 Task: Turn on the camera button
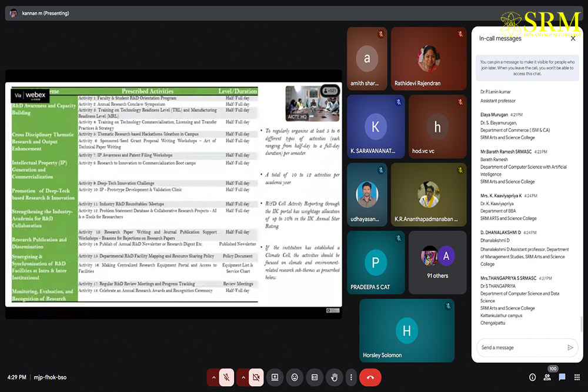[x=256, y=377]
